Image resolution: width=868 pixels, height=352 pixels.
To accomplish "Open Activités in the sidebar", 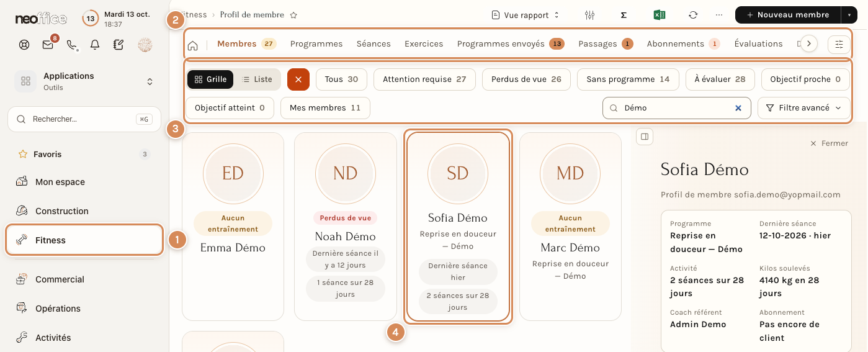I will 84,338.
